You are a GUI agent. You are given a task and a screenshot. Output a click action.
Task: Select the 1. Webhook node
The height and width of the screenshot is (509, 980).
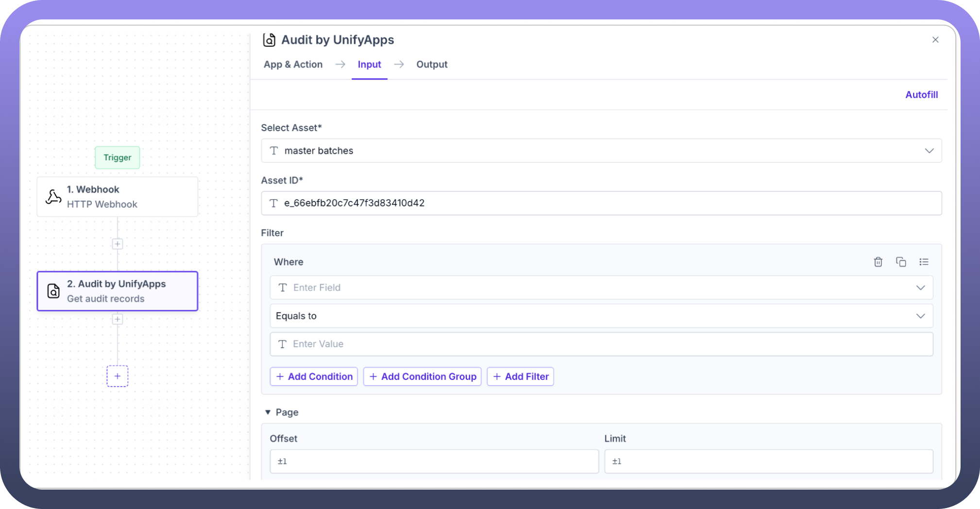[118, 197]
